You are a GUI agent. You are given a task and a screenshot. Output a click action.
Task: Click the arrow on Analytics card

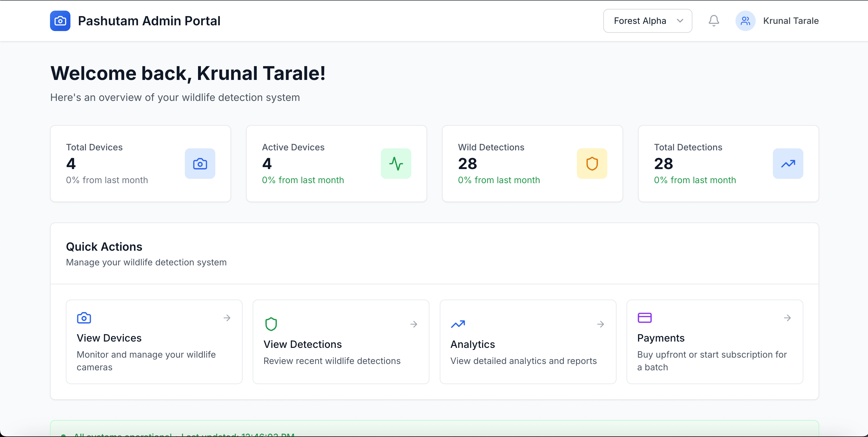coord(600,324)
